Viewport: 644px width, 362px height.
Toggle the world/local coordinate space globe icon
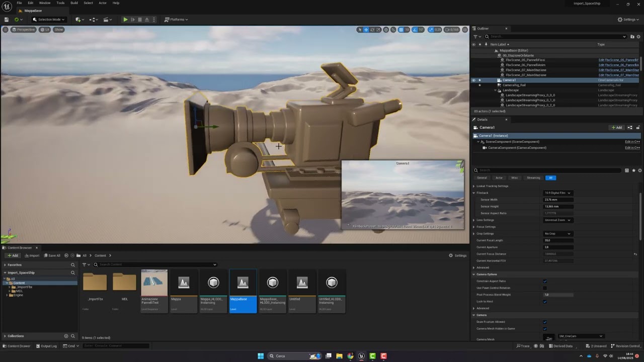click(386, 30)
